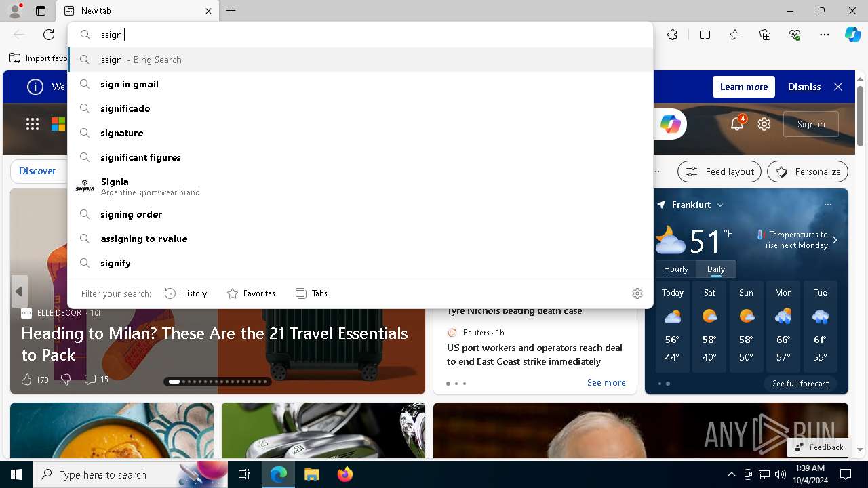This screenshot has height=488, width=868.
Task: Choose the 'signify' suggestion
Action: click(361, 263)
